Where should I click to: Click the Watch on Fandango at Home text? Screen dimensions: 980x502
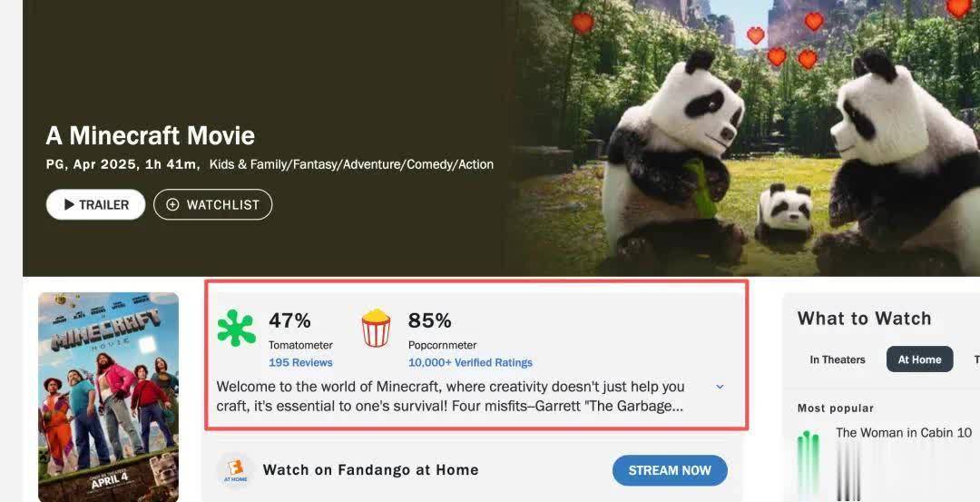point(370,470)
